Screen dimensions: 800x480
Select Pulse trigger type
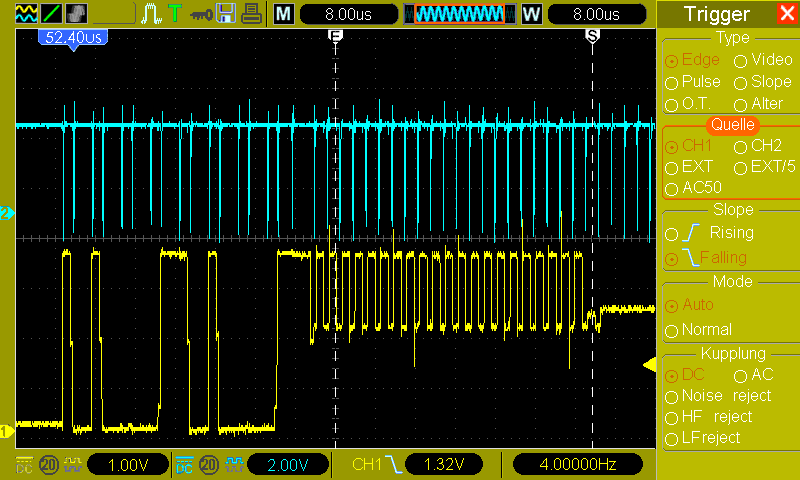point(693,82)
